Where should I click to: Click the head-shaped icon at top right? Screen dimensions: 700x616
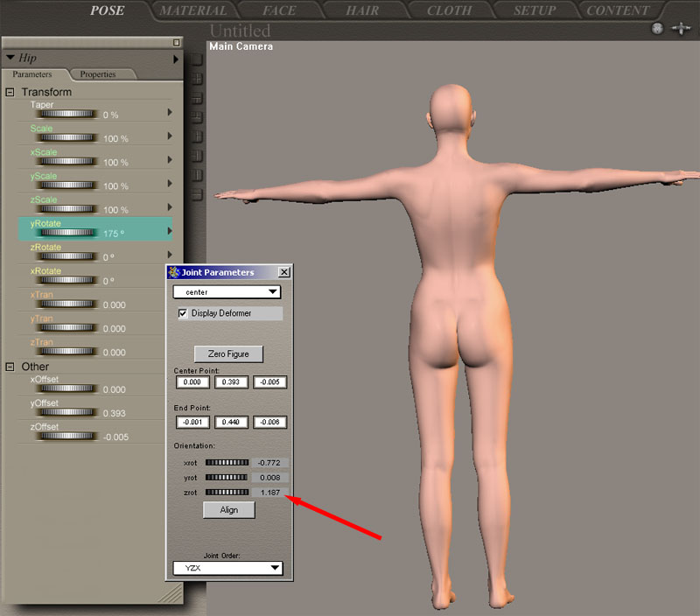[x=657, y=29]
